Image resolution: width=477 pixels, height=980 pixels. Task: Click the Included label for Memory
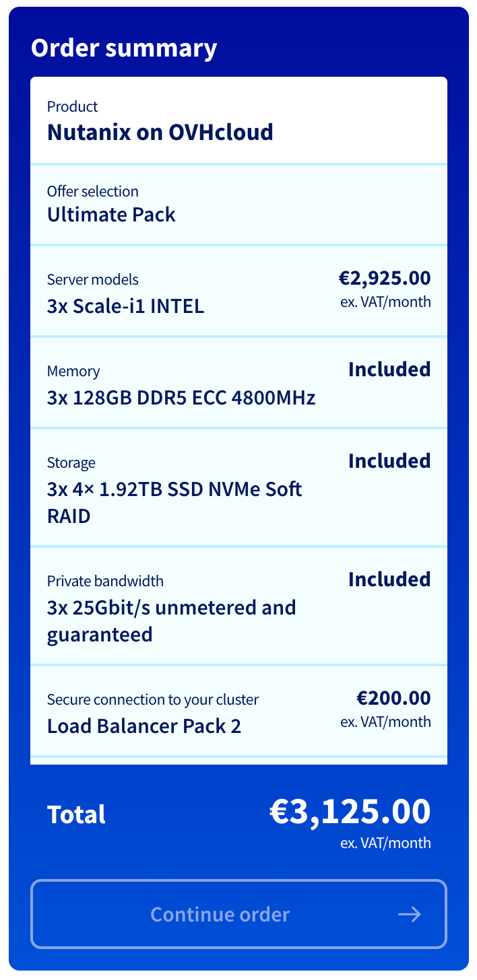point(389,370)
